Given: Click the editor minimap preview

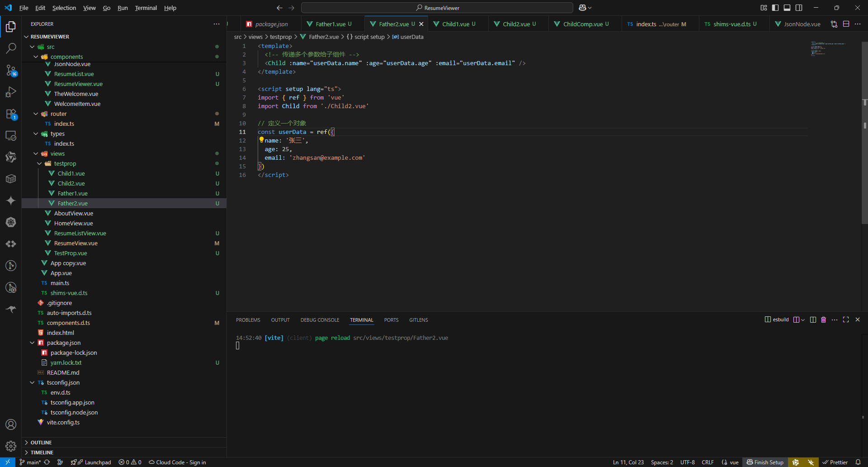Looking at the screenshot, I should (x=828, y=48).
